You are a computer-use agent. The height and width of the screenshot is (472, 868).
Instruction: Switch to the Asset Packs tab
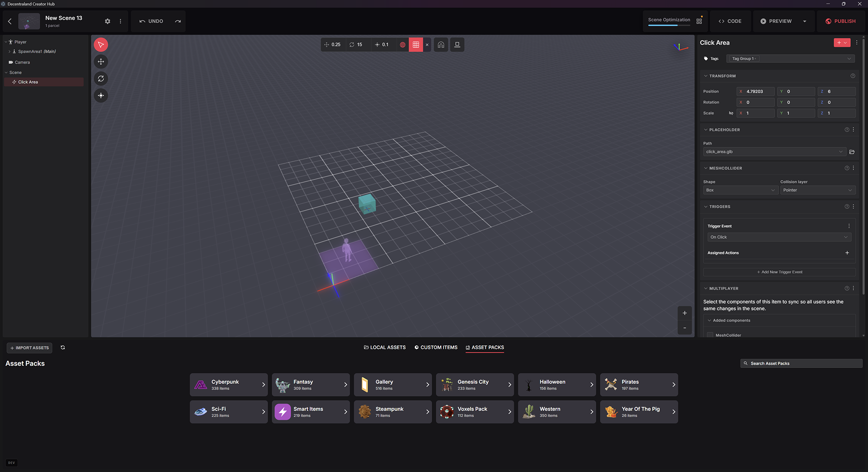pos(485,348)
